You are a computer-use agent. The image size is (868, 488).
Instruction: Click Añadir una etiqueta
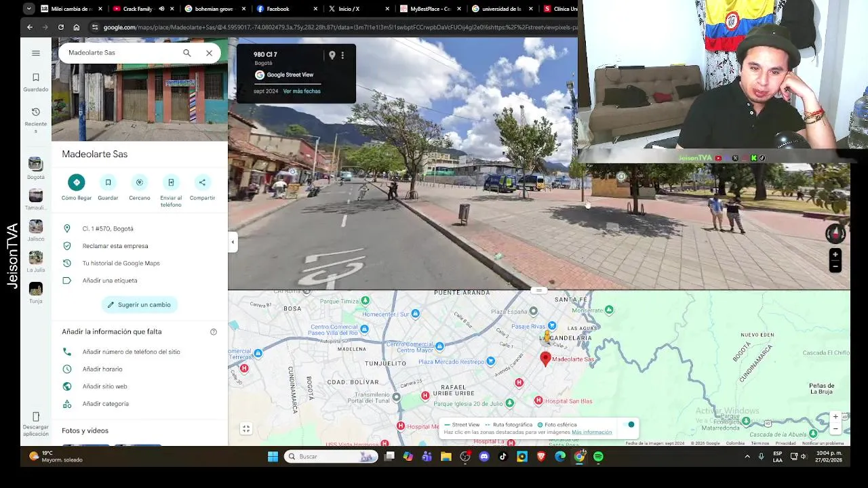tap(140, 281)
